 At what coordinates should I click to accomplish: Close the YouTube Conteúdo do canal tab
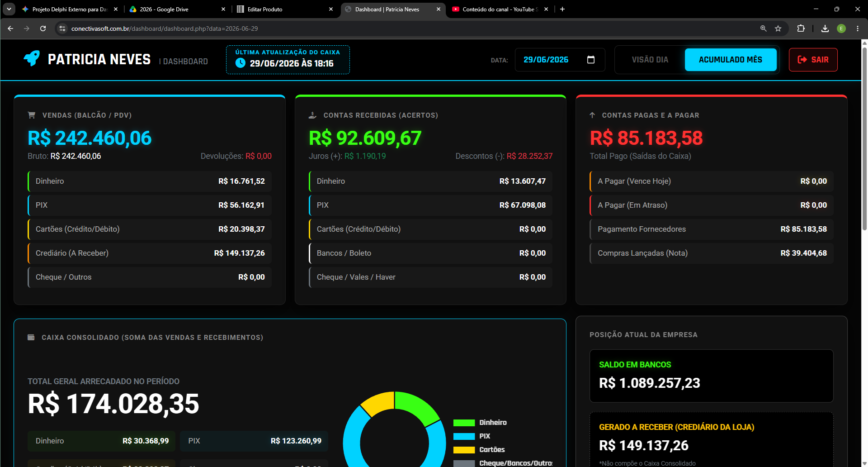point(546,9)
